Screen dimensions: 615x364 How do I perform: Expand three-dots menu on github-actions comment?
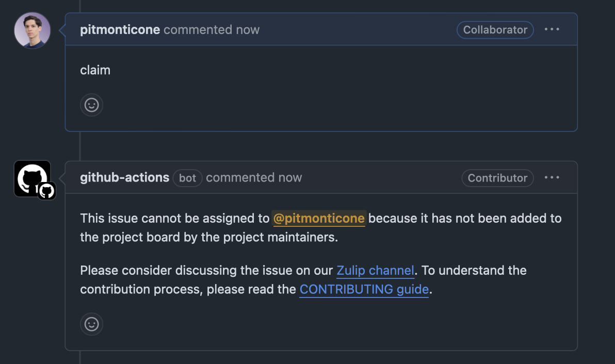[552, 177]
